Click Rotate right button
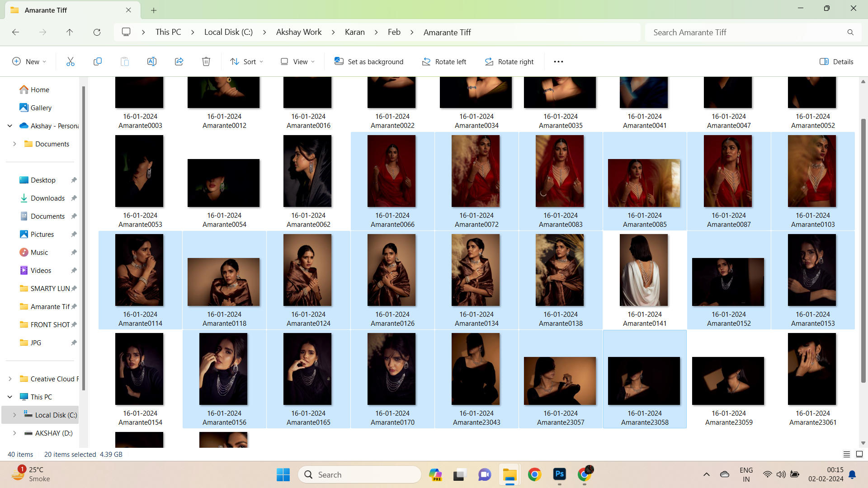 [509, 61]
